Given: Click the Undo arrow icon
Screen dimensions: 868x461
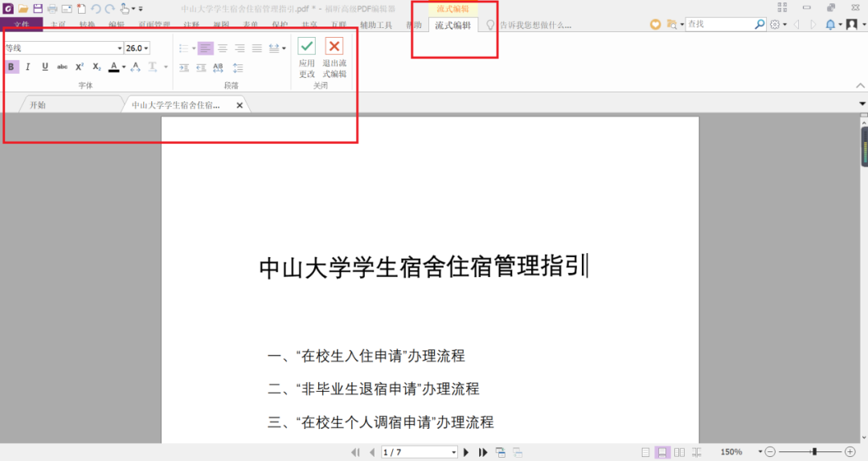Looking at the screenshot, I should click(95, 8).
